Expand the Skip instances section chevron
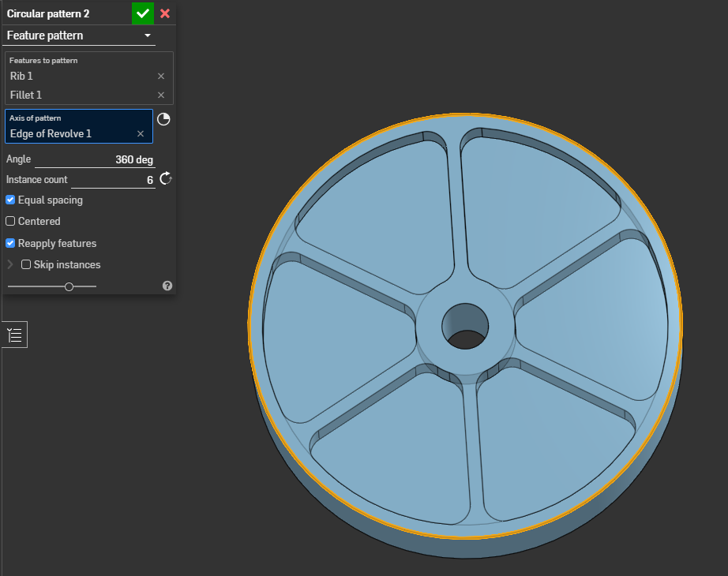The width and height of the screenshot is (728, 576). click(x=10, y=264)
